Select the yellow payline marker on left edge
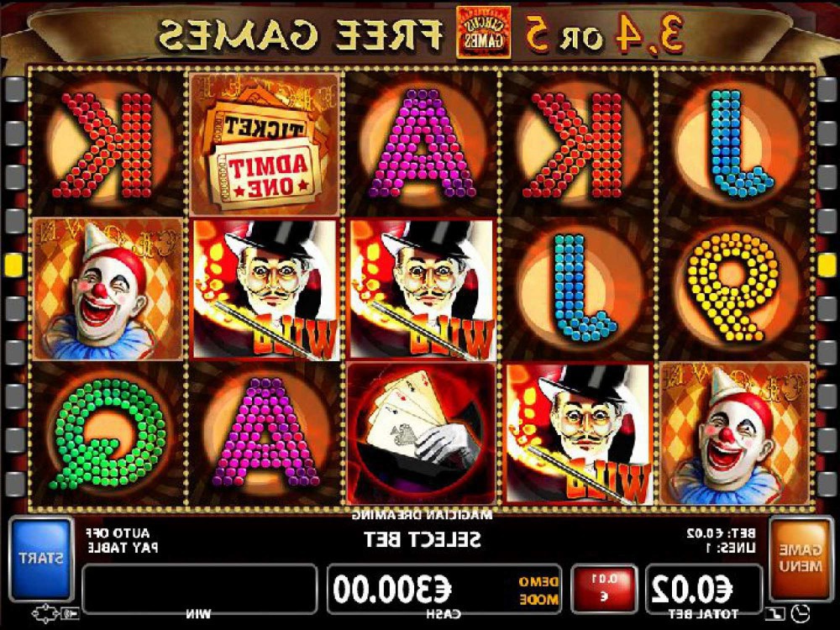The width and height of the screenshot is (840, 630). point(13,265)
